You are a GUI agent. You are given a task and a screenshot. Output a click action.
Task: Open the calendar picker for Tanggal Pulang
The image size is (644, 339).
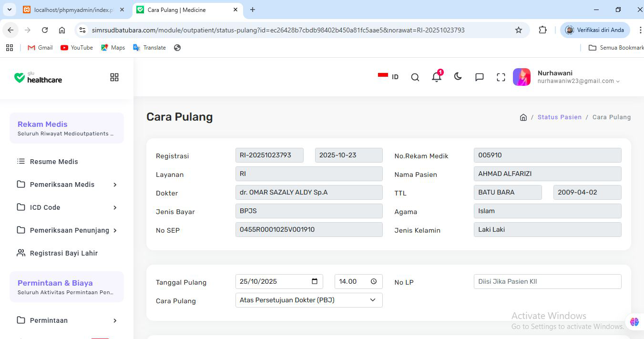(315, 281)
